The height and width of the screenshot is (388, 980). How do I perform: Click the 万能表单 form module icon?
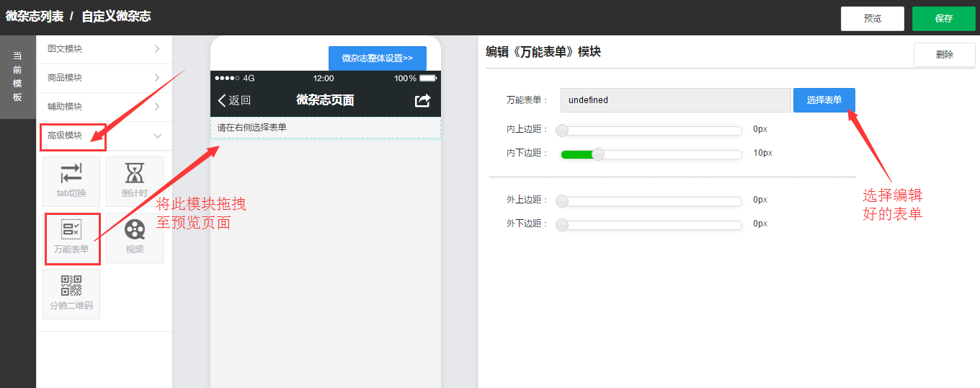coord(71,237)
